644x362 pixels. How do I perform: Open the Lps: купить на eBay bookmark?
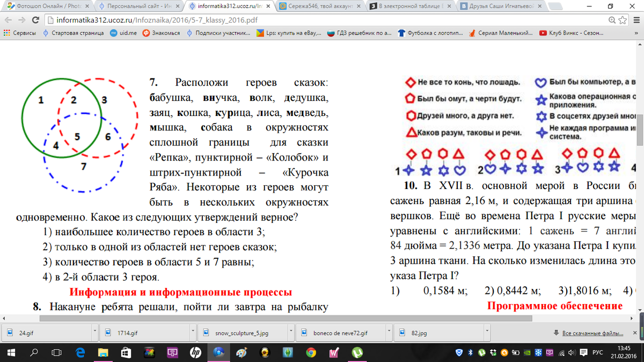[289, 33]
